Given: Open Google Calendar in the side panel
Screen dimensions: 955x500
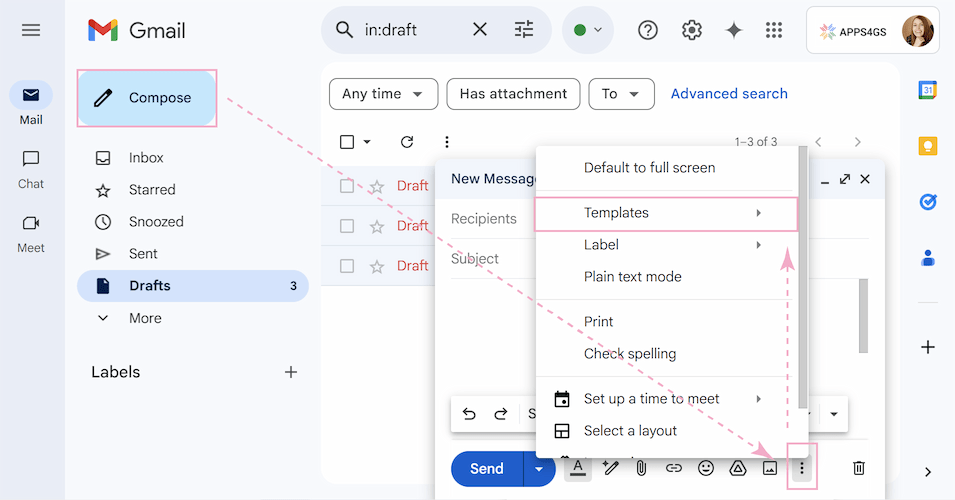Looking at the screenshot, I should click(927, 90).
